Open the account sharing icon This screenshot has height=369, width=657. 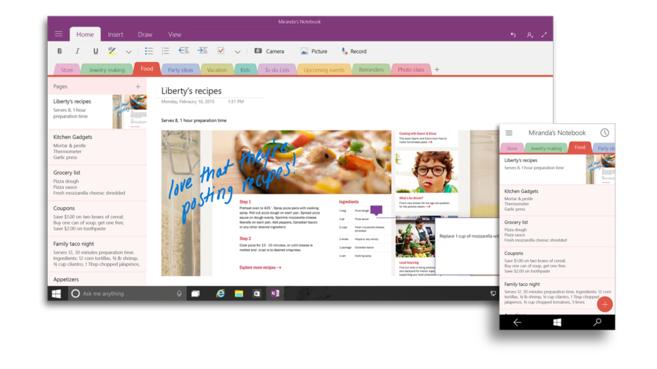pyautogui.click(x=530, y=35)
